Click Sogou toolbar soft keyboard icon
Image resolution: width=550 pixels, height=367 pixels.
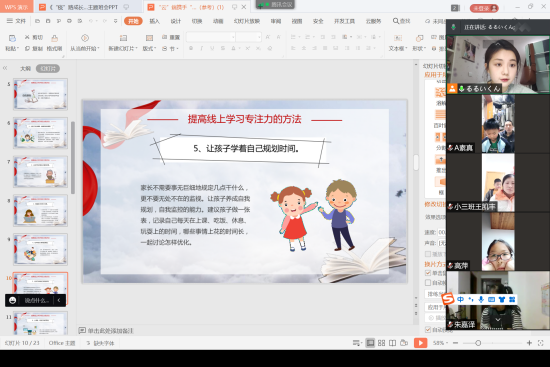pyautogui.click(x=491, y=299)
